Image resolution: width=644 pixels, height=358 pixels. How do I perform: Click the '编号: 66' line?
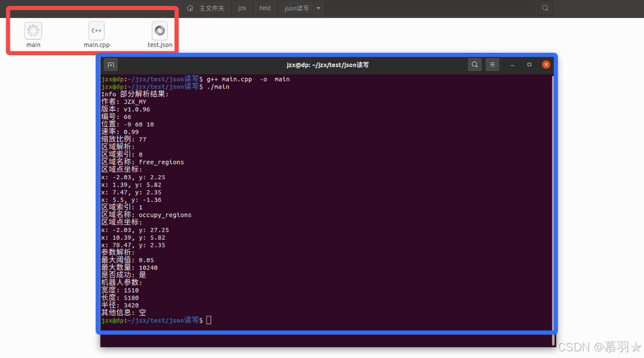click(x=116, y=117)
